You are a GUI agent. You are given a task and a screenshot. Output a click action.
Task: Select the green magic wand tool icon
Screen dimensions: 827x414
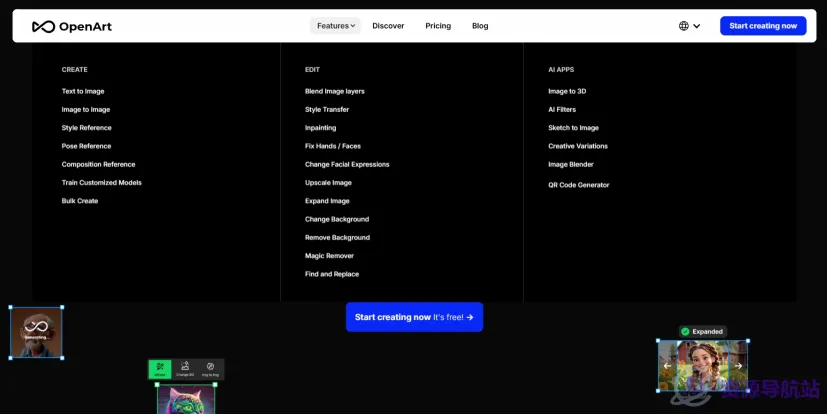click(x=160, y=369)
